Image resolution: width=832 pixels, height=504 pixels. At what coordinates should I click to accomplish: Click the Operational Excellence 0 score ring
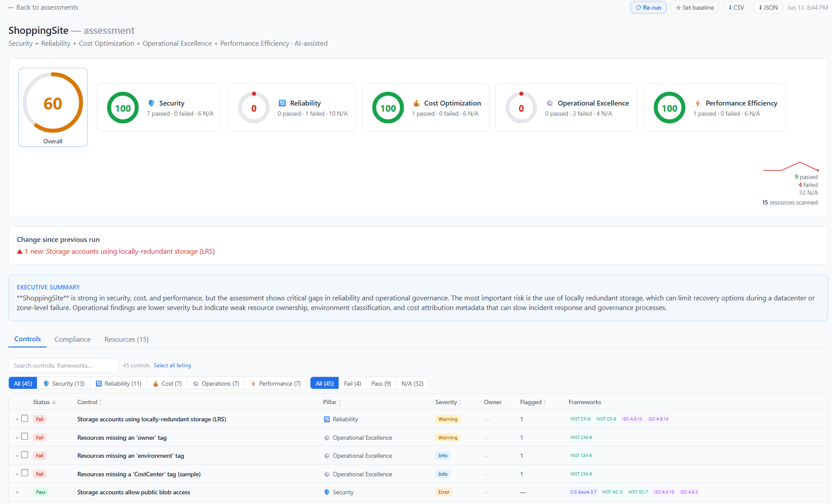pos(521,108)
